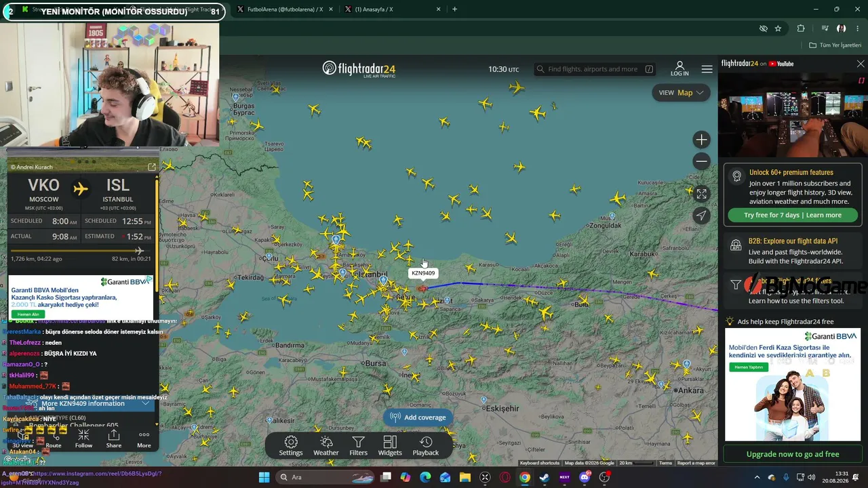Image resolution: width=868 pixels, height=488 pixels.
Task: Click Report a map error link
Action: (x=696, y=463)
